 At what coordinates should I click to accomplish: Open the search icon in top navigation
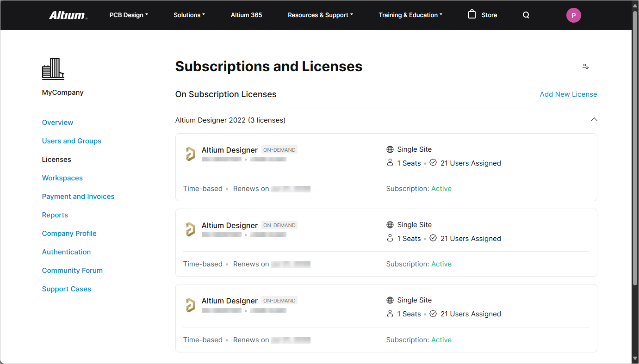(x=526, y=15)
